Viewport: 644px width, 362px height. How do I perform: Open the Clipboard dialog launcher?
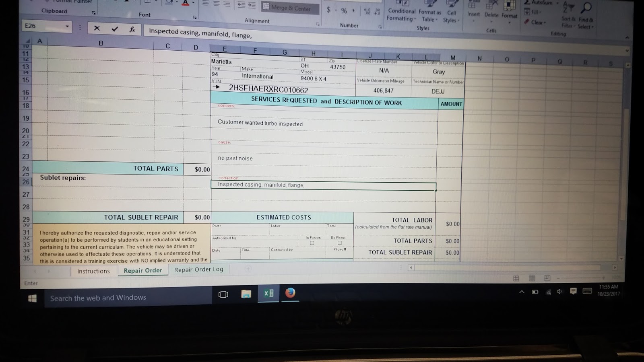[93, 13]
